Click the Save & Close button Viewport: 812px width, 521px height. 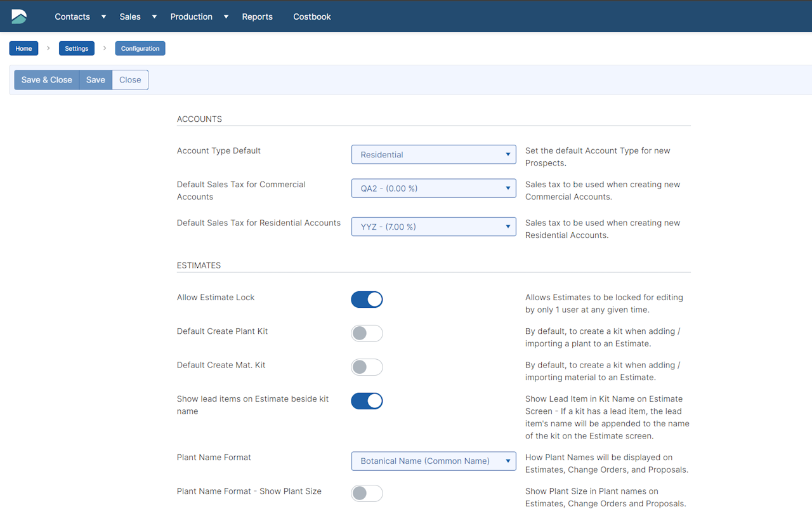pyautogui.click(x=47, y=80)
